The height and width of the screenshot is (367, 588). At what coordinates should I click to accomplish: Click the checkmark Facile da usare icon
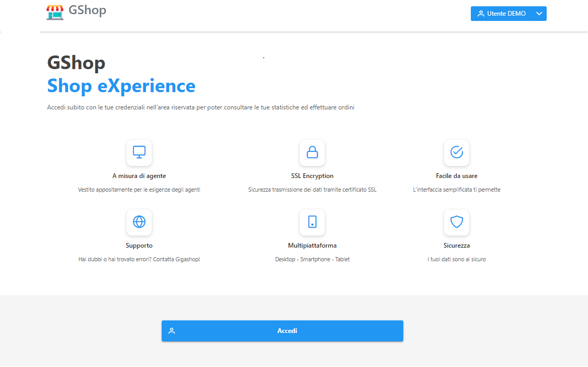pos(457,152)
